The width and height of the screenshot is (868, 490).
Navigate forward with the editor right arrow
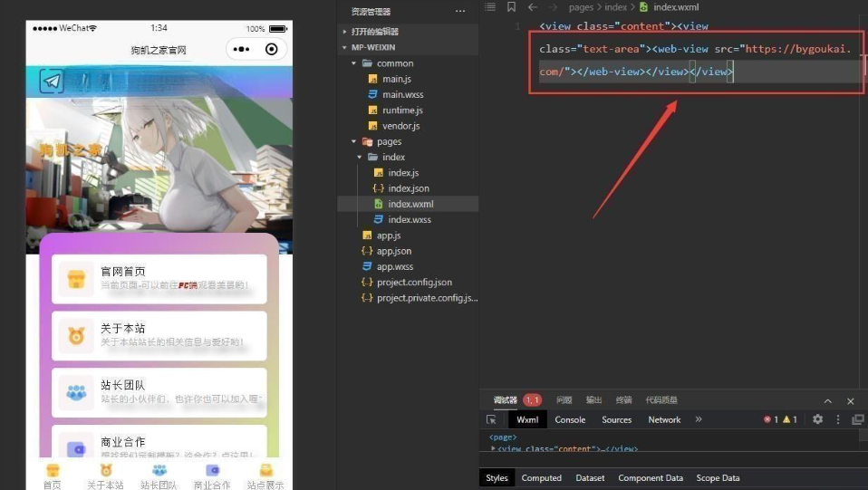point(553,7)
